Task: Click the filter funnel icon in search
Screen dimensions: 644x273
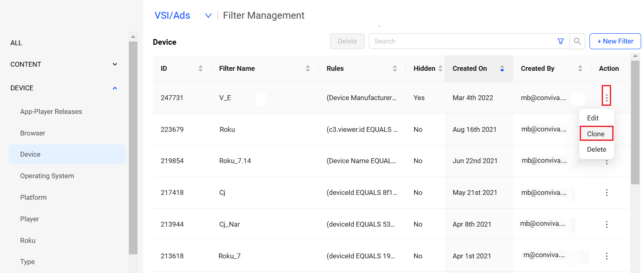Action: tap(561, 41)
